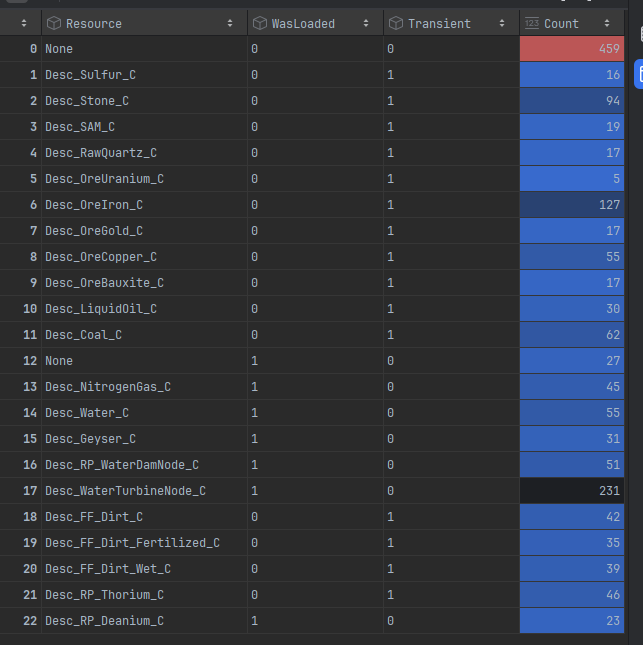The height and width of the screenshot is (645, 643).
Task: Sort using the index column arrows
Action: 24,23
